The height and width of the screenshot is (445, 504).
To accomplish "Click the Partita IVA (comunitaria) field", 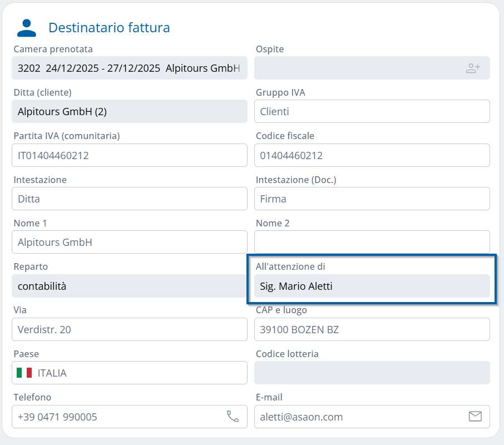I will click(129, 155).
